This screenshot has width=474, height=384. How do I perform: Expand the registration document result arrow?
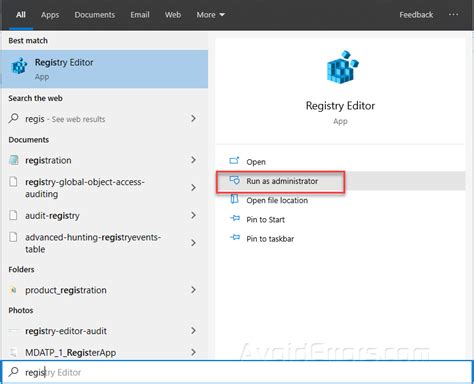point(193,160)
